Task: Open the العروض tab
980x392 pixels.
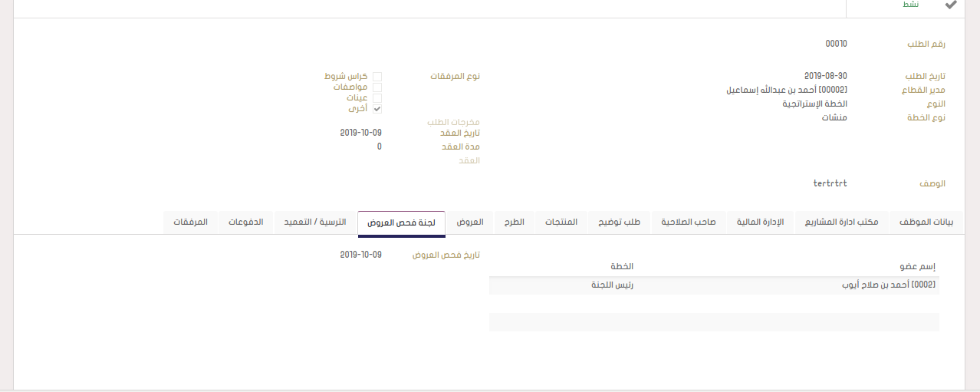Action: (x=470, y=222)
